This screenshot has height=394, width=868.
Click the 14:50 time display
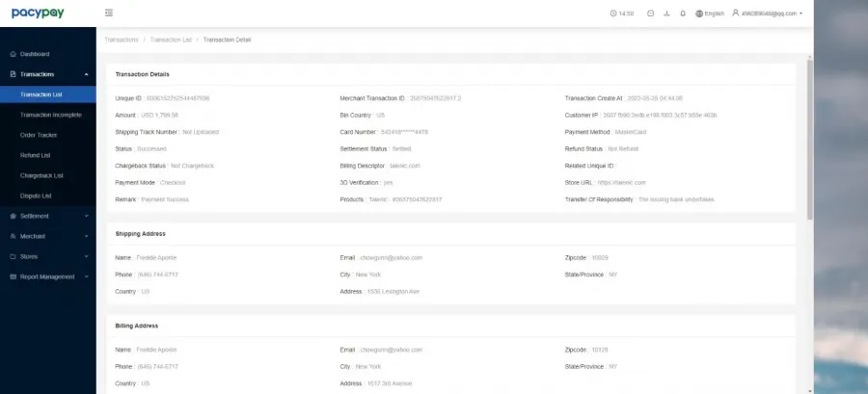(626, 13)
